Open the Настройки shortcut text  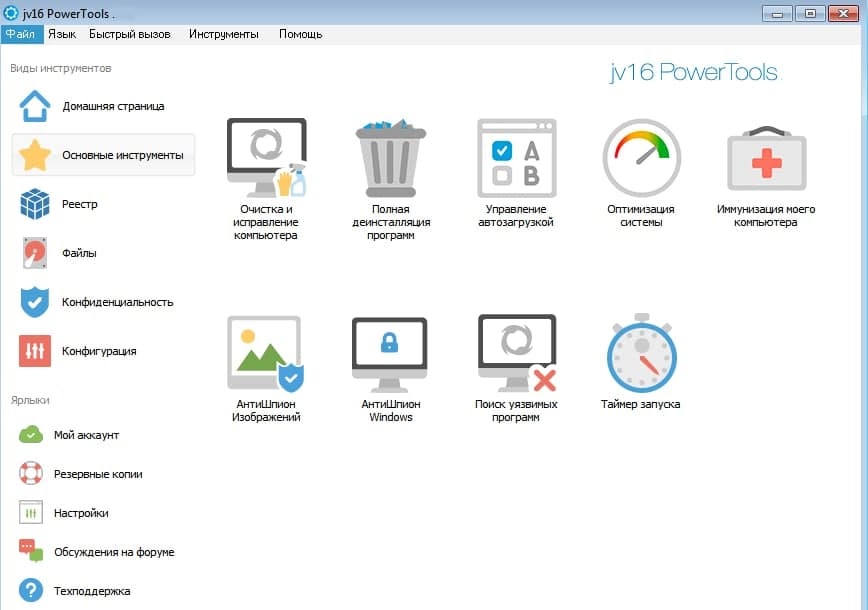tap(81, 513)
